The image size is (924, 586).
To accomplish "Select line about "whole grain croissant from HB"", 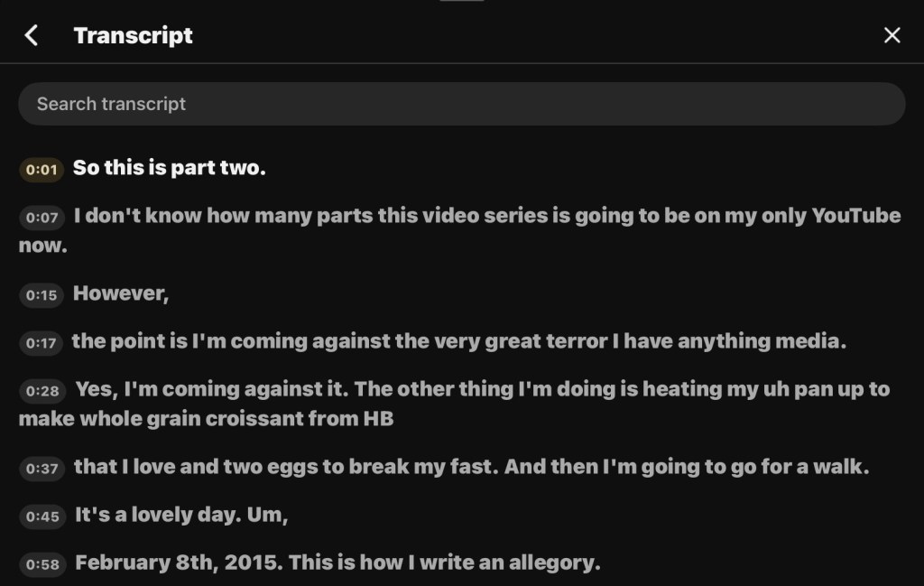I will [x=206, y=419].
